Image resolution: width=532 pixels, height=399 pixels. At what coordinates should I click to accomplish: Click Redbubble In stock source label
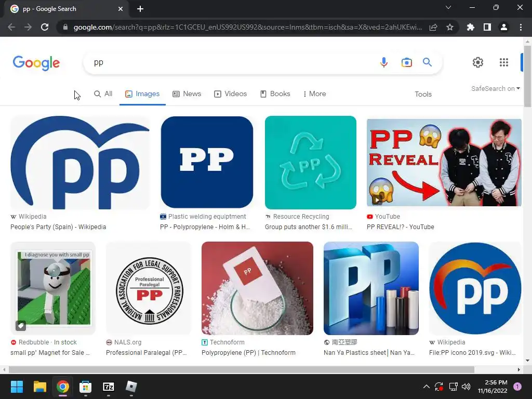(x=44, y=342)
